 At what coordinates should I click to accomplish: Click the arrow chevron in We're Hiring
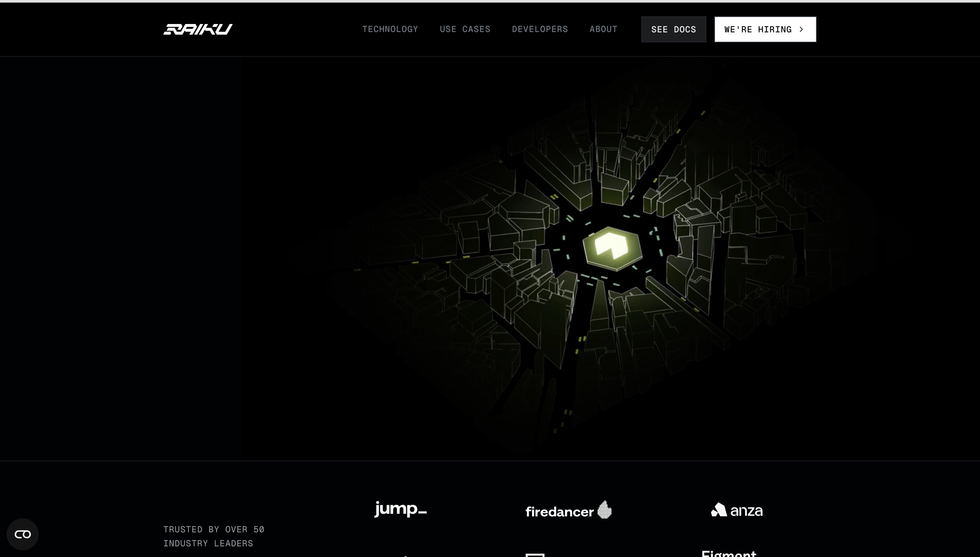802,29
